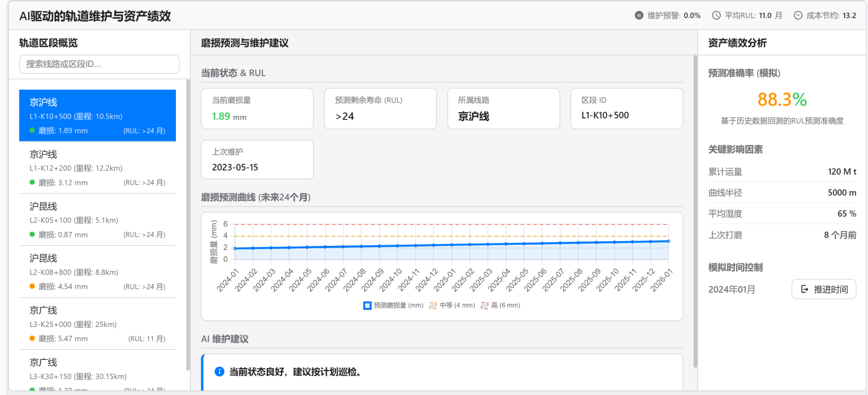This screenshot has height=395, width=868.
Task: Click the 模拟时间控制 heading
Action: 735,267
